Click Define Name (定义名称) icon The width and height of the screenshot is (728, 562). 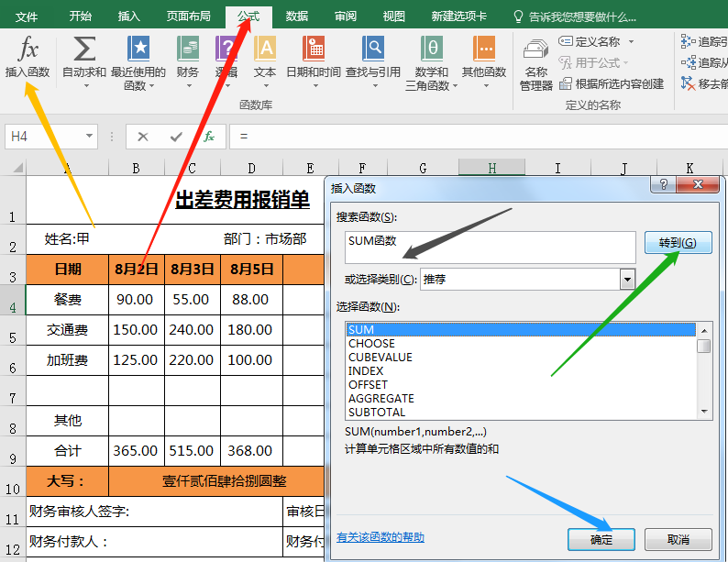point(565,41)
